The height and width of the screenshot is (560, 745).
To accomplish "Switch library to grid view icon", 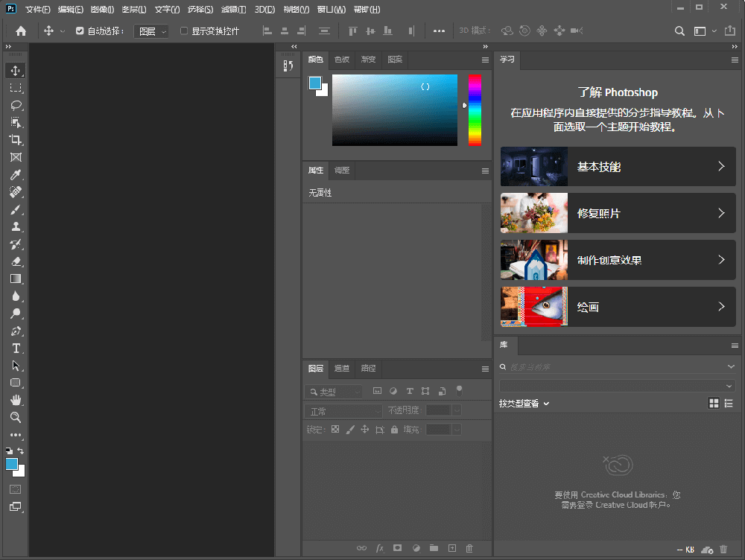I will (714, 404).
